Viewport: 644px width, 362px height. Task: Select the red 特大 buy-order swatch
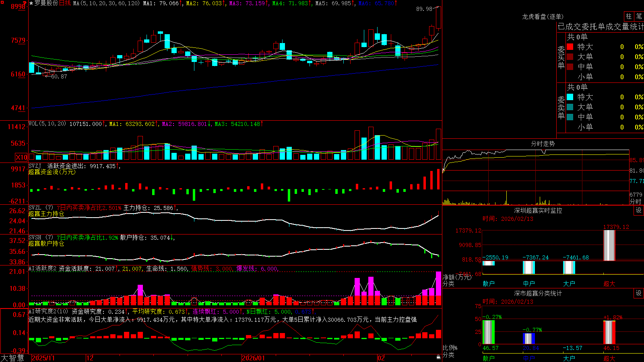pyautogui.click(x=570, y=47)
